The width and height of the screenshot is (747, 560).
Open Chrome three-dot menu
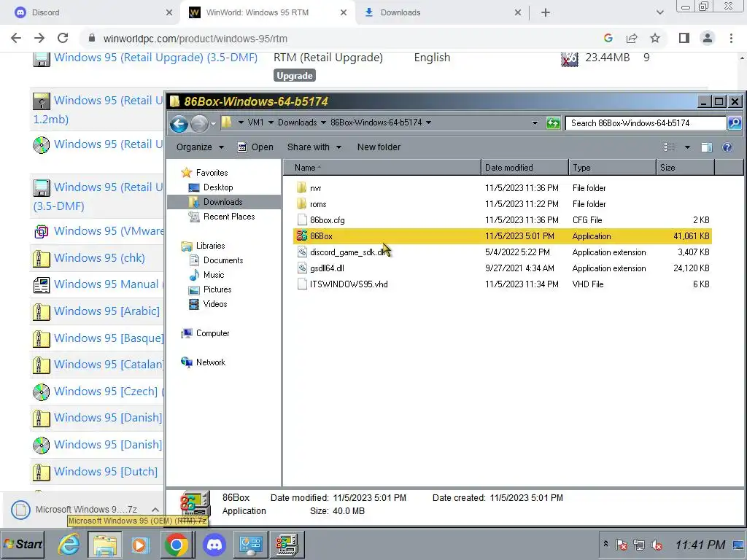pyautogui.click(x=731, y=38)
